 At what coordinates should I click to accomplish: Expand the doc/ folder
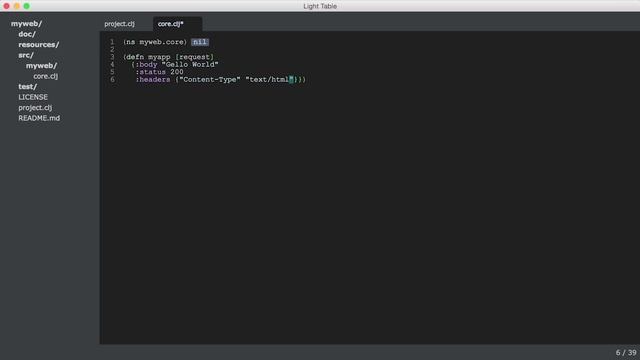click(27, 34)
